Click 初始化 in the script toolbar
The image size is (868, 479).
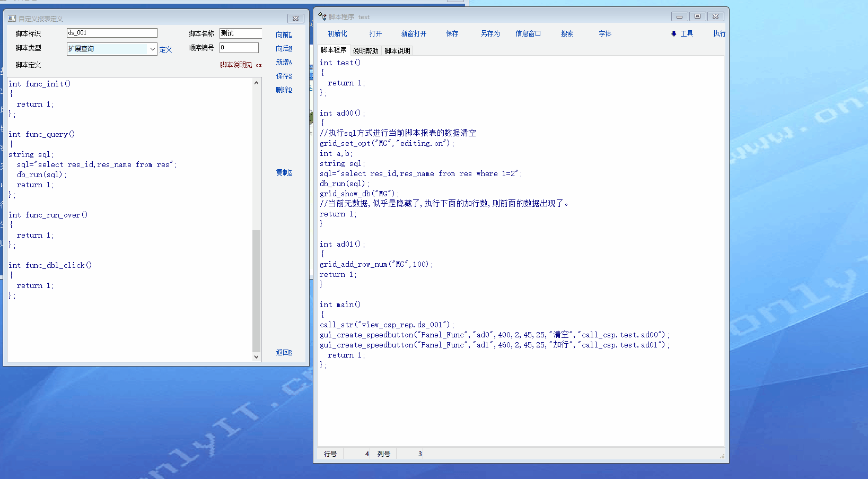pyautogui.click(x=337, y=34)
